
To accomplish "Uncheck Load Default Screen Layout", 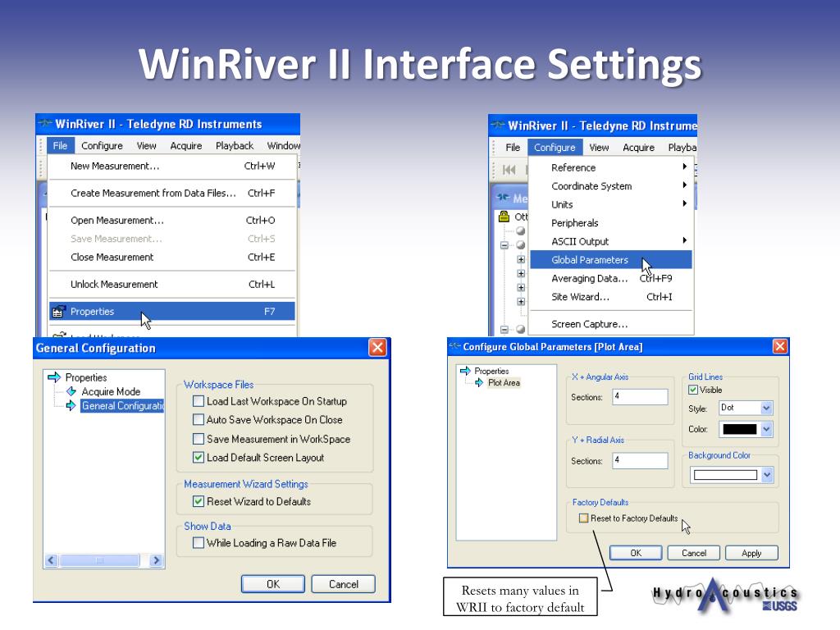I will coord(199,458).
